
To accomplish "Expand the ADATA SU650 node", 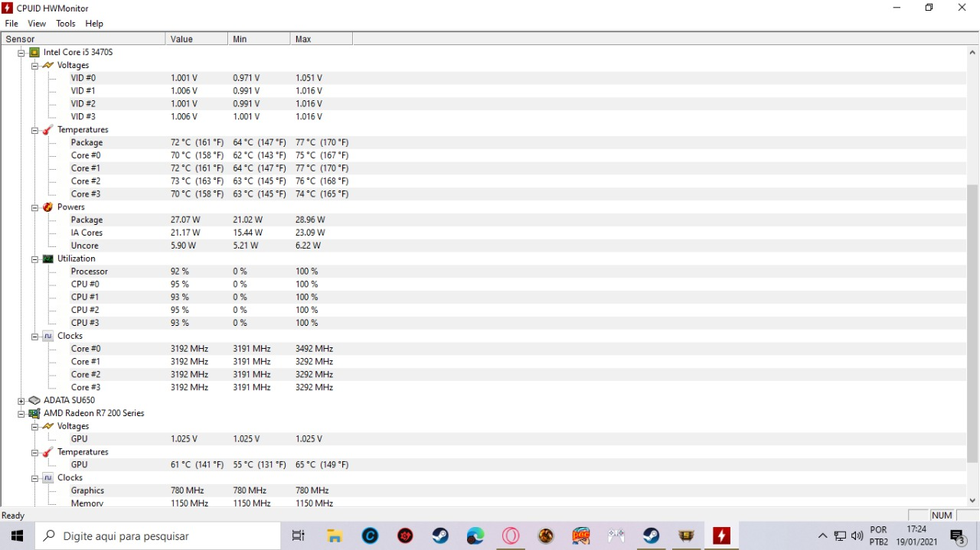I will [21, 401].
